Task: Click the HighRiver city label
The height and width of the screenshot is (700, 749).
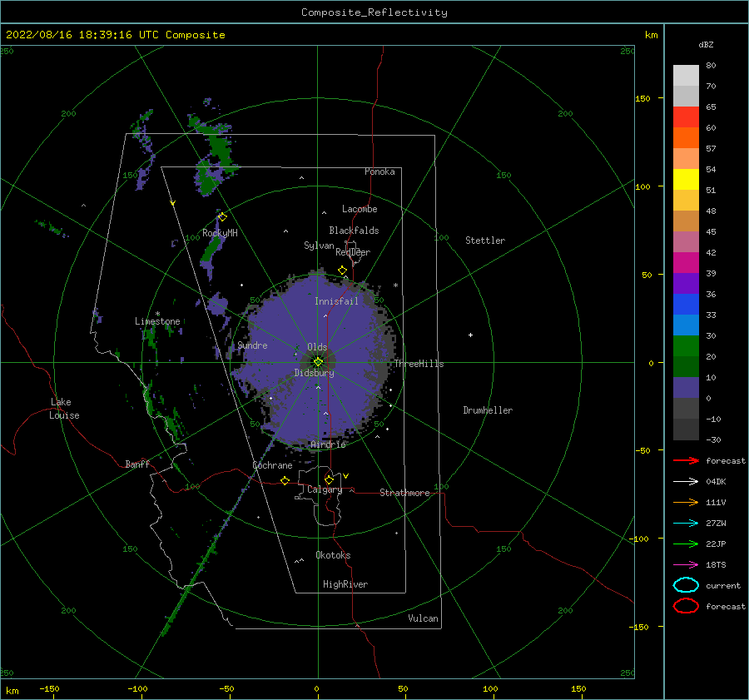Action: 345,584
